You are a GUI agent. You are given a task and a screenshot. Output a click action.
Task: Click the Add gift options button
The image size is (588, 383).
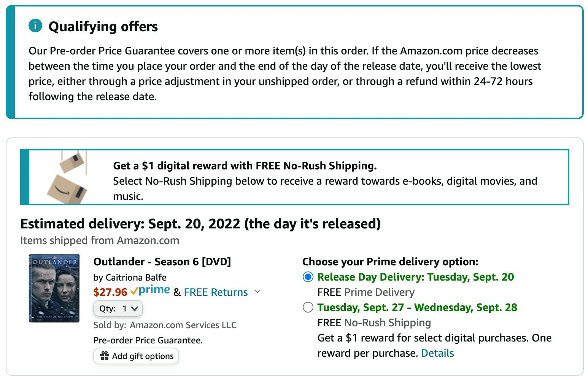coord(136,356)
